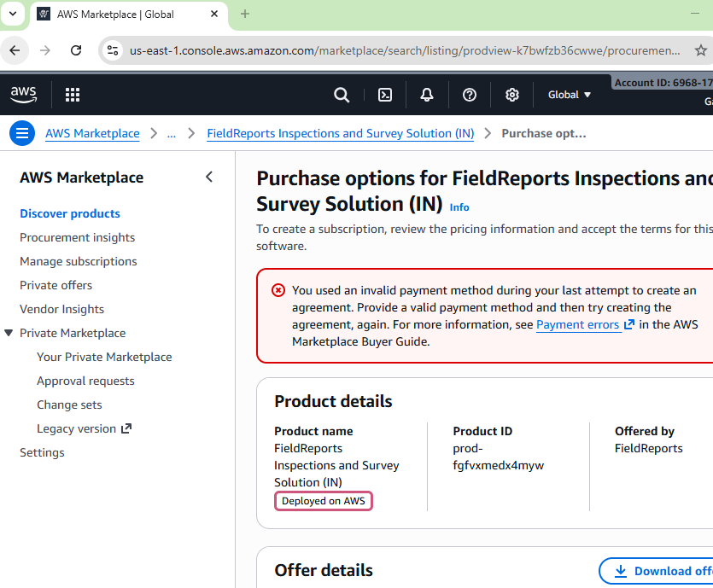Open the settings gear icon

coord(512,95)
